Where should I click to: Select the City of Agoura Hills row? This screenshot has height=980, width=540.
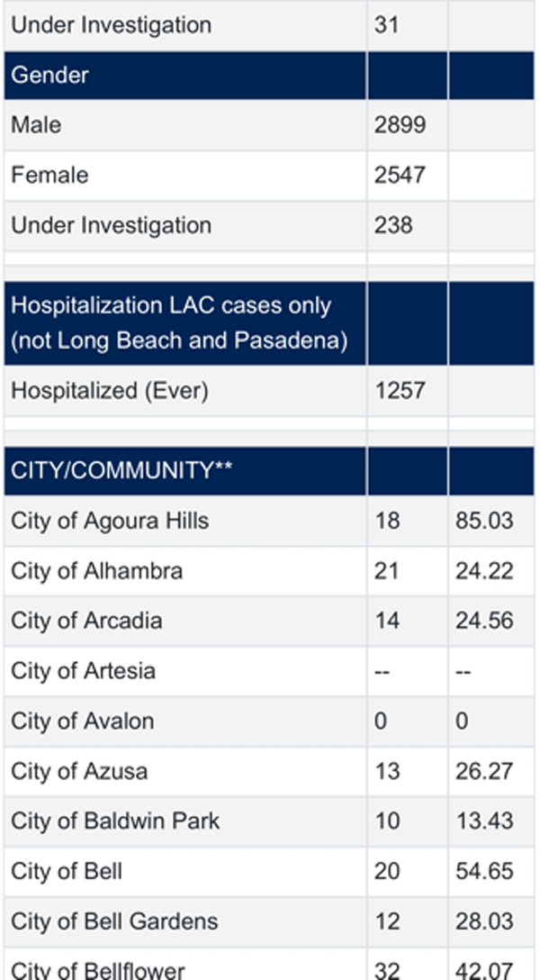112,521
